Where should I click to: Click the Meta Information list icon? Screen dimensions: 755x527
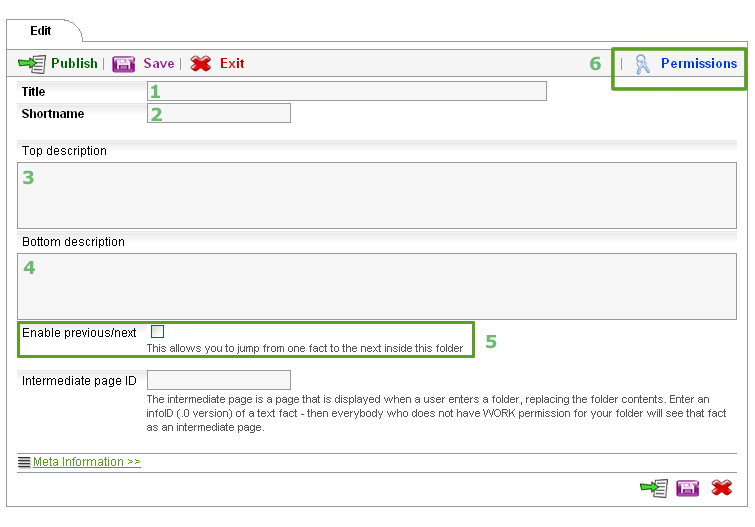pyautogui.click(x=24, y=462)
